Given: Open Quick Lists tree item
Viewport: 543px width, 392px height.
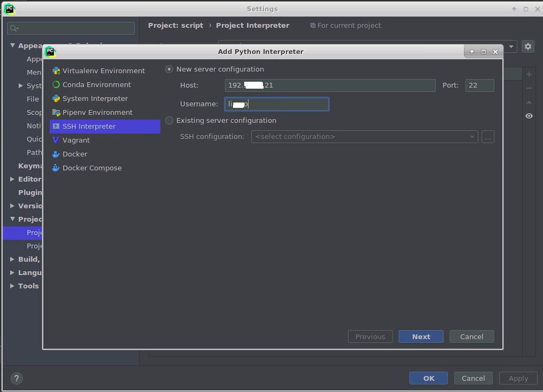Looking at the screenshot, I should tap(34, 139).
